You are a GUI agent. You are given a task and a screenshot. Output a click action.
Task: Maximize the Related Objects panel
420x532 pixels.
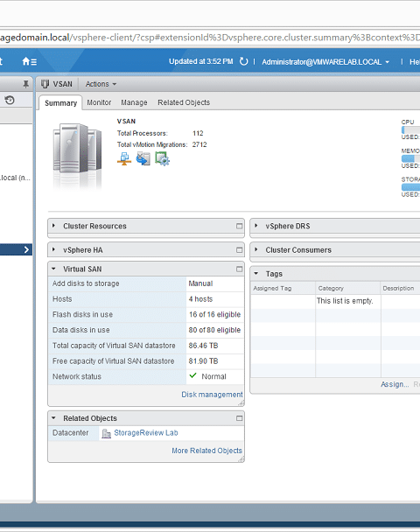(x=239, y=418)
